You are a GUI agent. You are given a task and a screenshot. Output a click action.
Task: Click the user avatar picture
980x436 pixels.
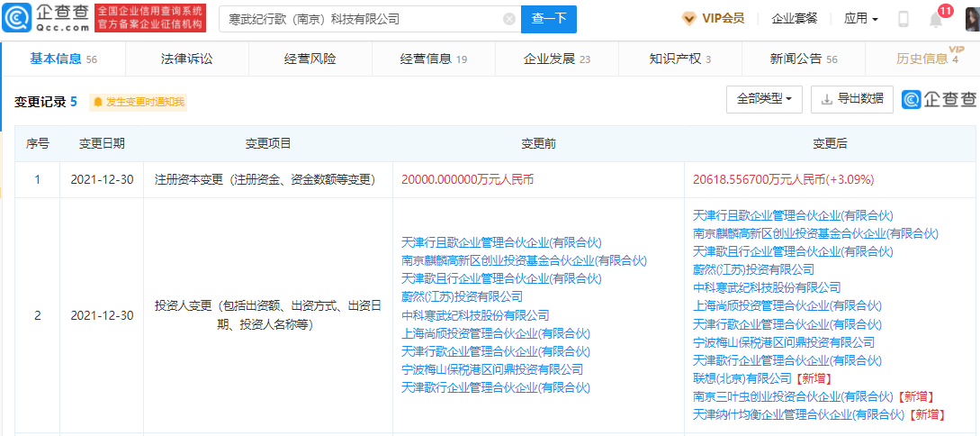point(973,19)
